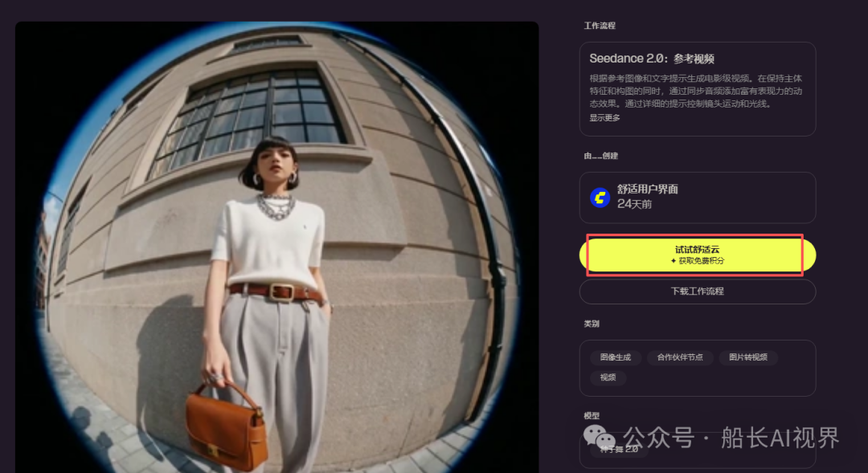Select the 合作伙伴节点 category tag
The height and width of the screenshot is (473, 868).
click(x=680, y=357)
